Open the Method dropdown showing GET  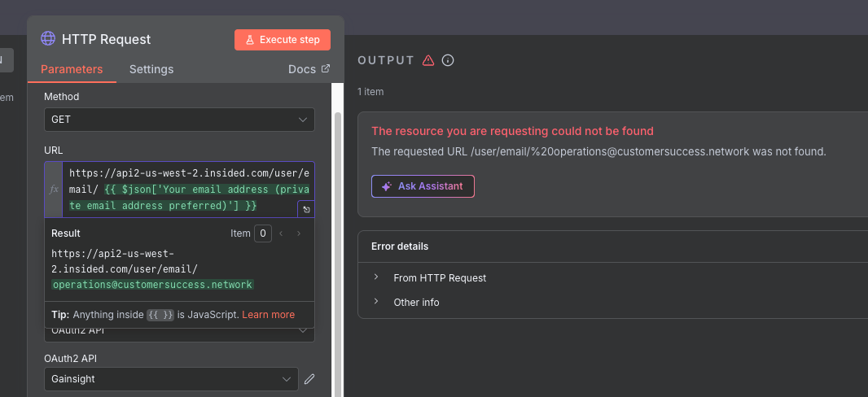pyautogui.click(x=179, y=120)
